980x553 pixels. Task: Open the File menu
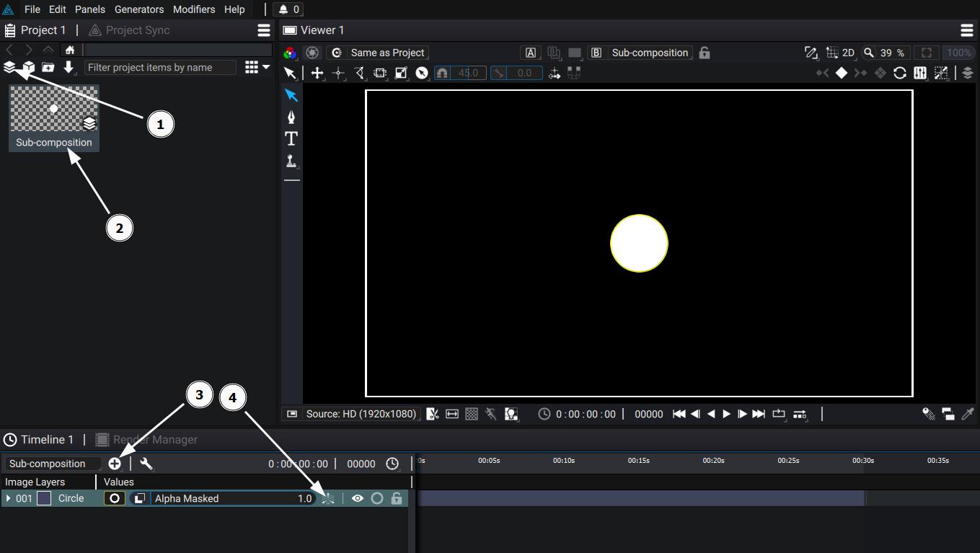32,9
